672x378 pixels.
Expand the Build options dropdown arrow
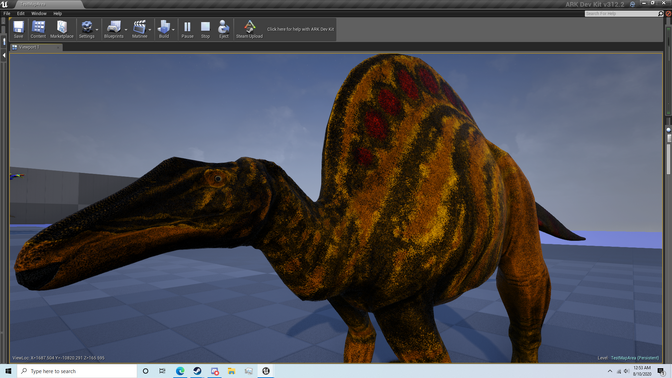(x=173, y=30)
